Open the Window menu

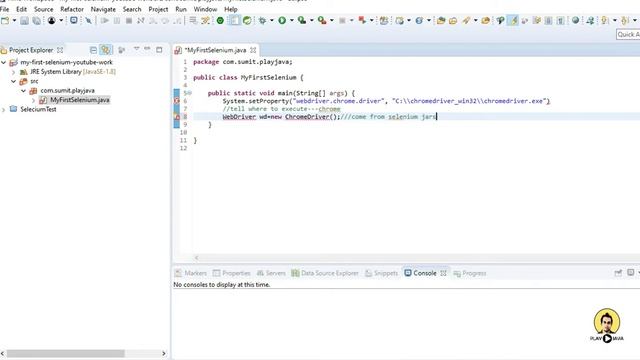[205, 9]
